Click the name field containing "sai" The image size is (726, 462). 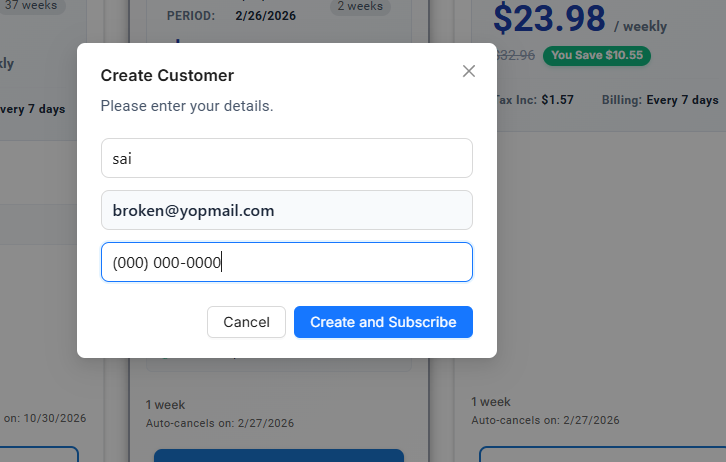286,158
